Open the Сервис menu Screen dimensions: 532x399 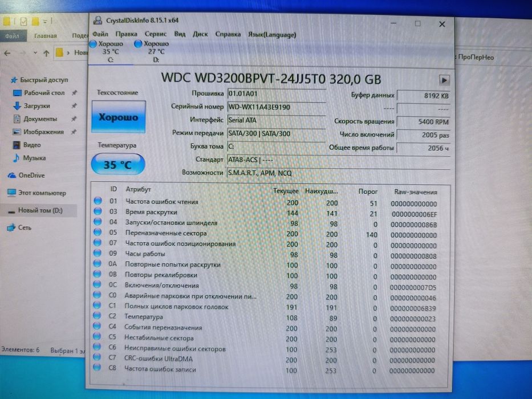[x=156, y=34]
